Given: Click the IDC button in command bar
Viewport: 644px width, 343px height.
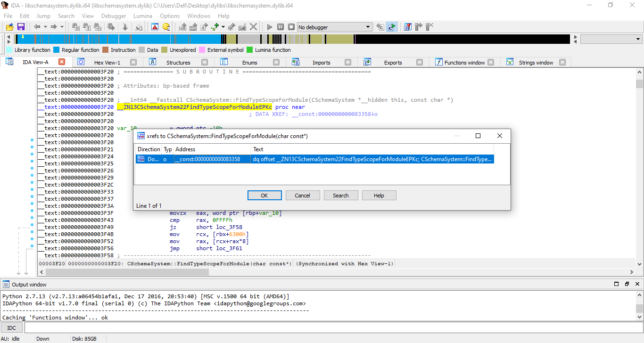Looking at the screenshot, I should pyautogui.click(x=12, y=327).
